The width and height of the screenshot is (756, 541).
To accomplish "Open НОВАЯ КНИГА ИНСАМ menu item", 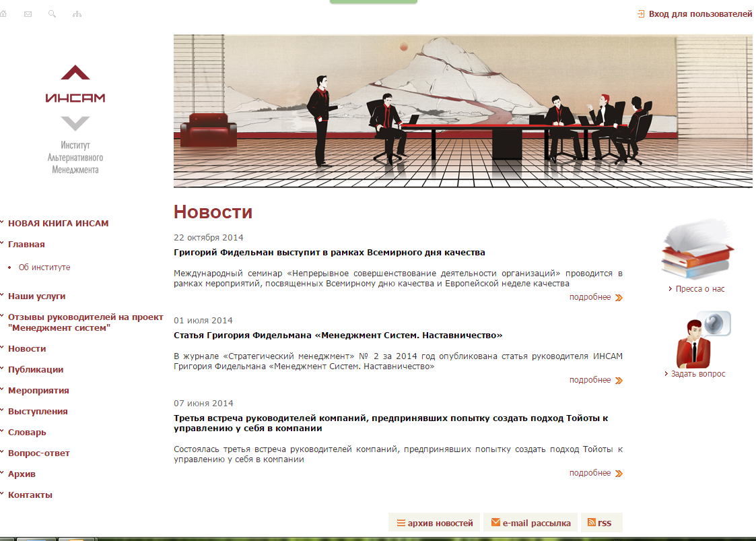I will click(59, 224).
